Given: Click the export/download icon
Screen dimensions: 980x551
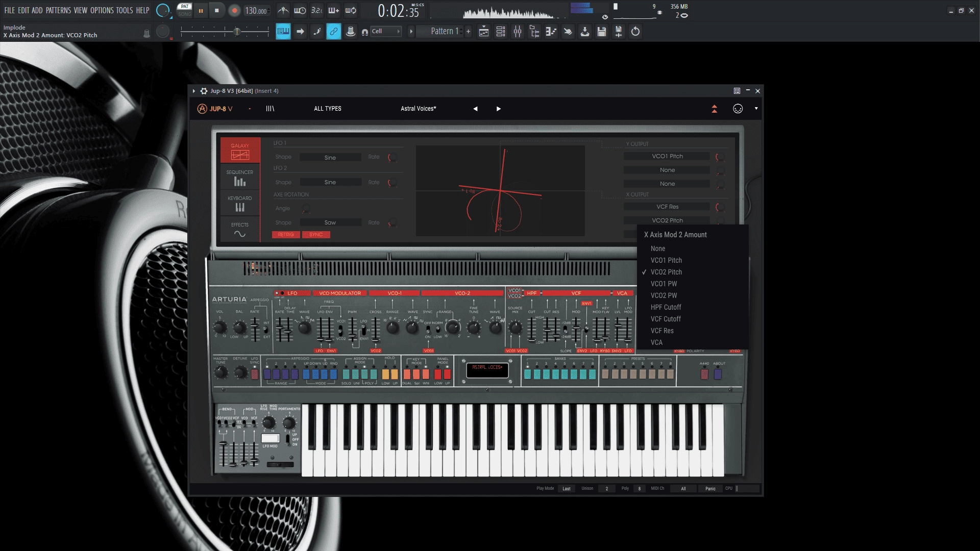Looking at the screenshot, I should pos(585,32).
